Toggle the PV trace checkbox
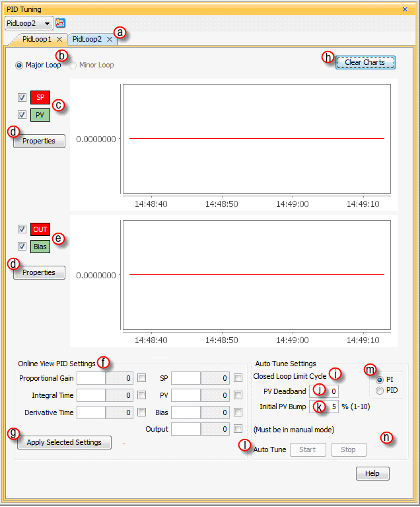Viewport: 420px width, 507px height. (x=22, y=114)
